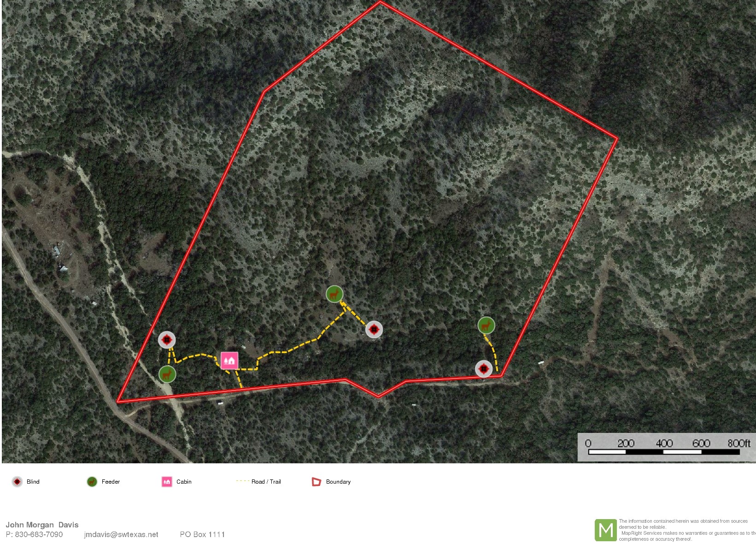
Task: Click the Feeder marker nearest the southwest corner
Action: (x=167, y=374)
